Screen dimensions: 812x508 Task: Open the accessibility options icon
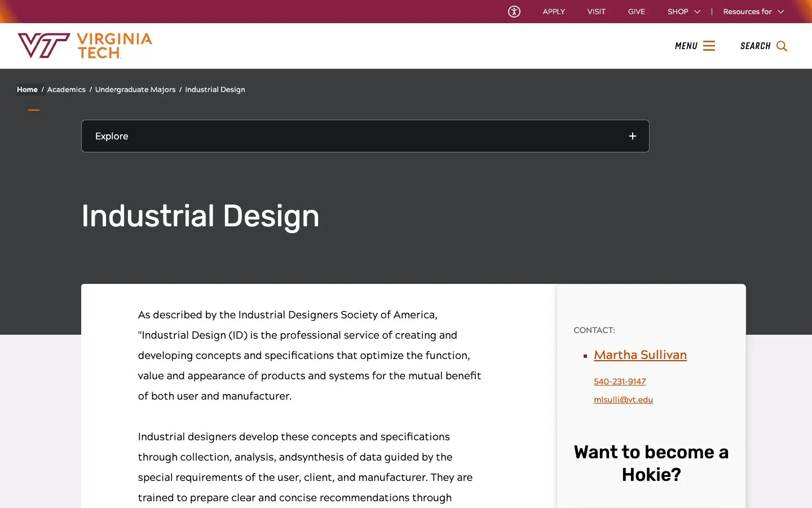514,11
